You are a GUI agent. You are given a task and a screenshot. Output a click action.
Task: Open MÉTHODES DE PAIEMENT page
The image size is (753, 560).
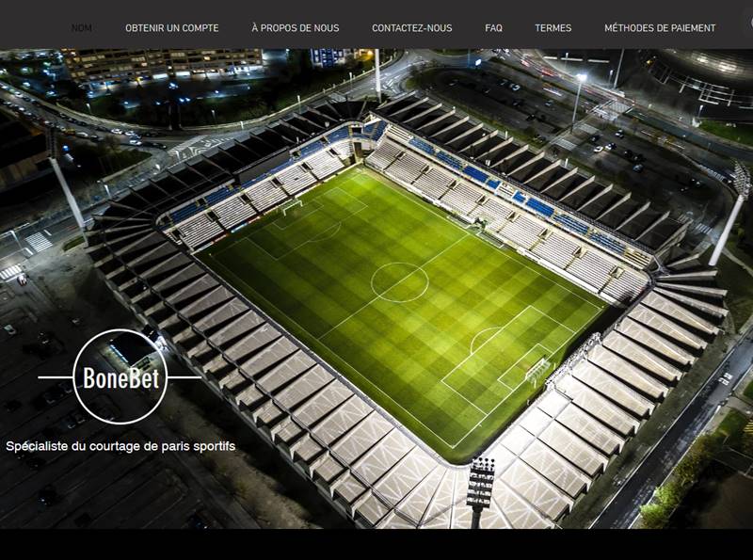click(x=660, y=28)
